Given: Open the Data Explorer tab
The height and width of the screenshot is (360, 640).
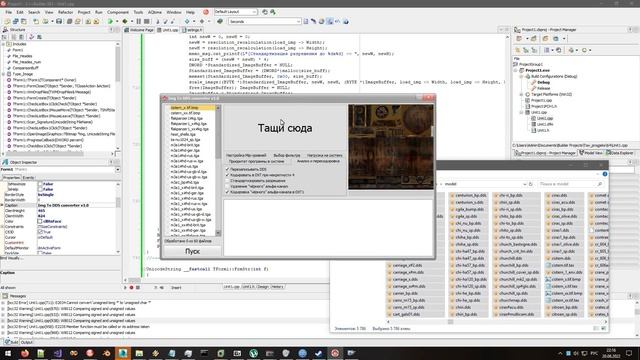Looking at the screenshot, I should (619, 153).
